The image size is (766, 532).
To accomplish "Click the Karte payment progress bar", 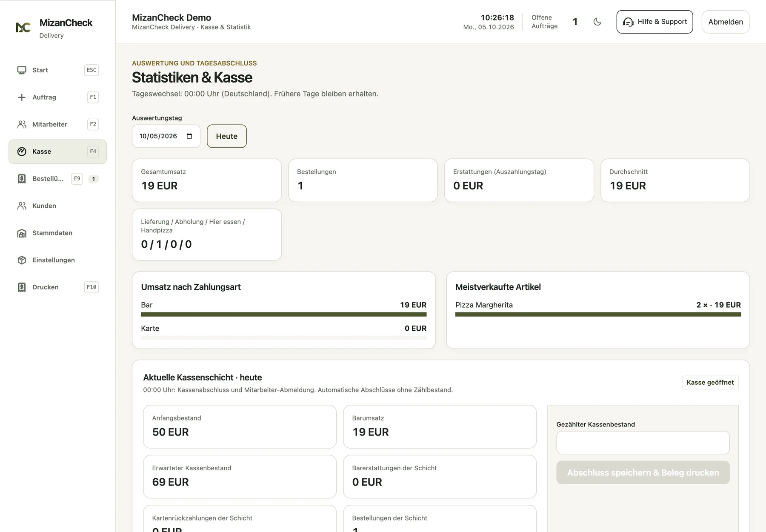I will pos(283,338).
